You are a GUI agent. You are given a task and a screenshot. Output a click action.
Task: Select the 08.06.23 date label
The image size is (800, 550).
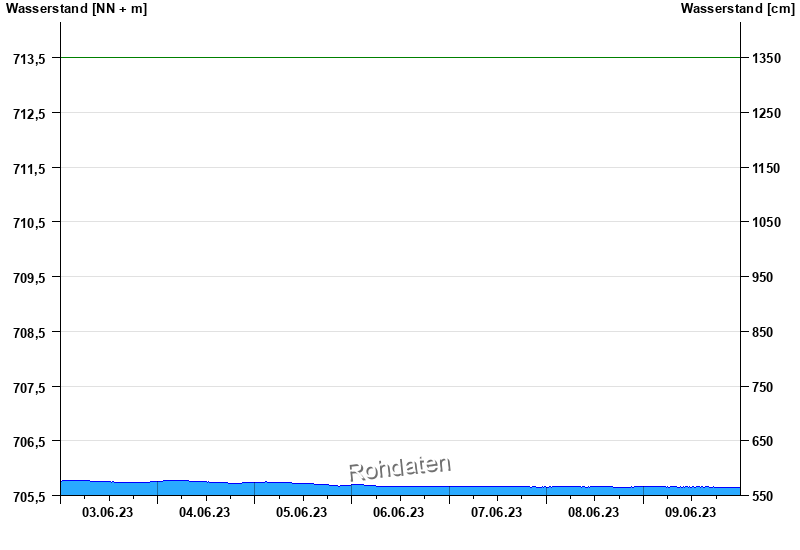tap(593, 513)
